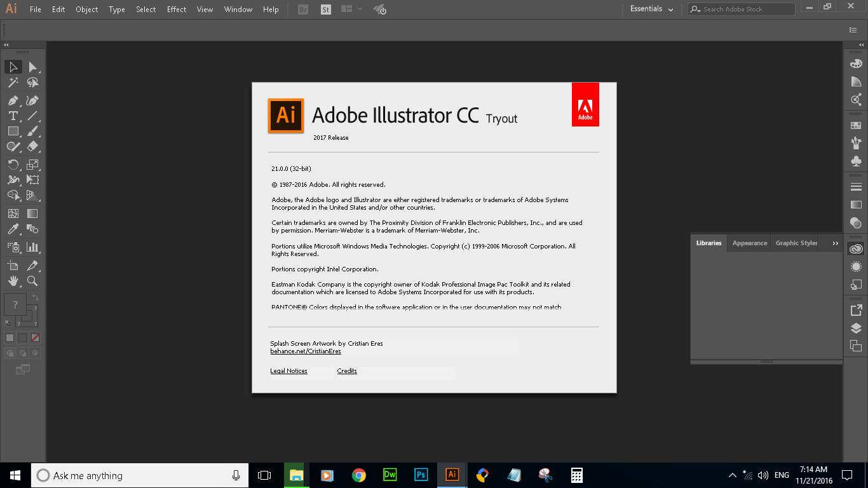Open the Effect menu
The image size is (868, 488).
177,10
